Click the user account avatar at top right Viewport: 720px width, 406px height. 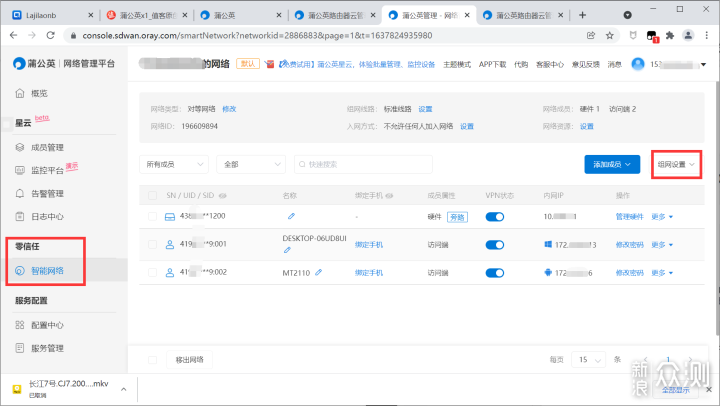point(638,64)
